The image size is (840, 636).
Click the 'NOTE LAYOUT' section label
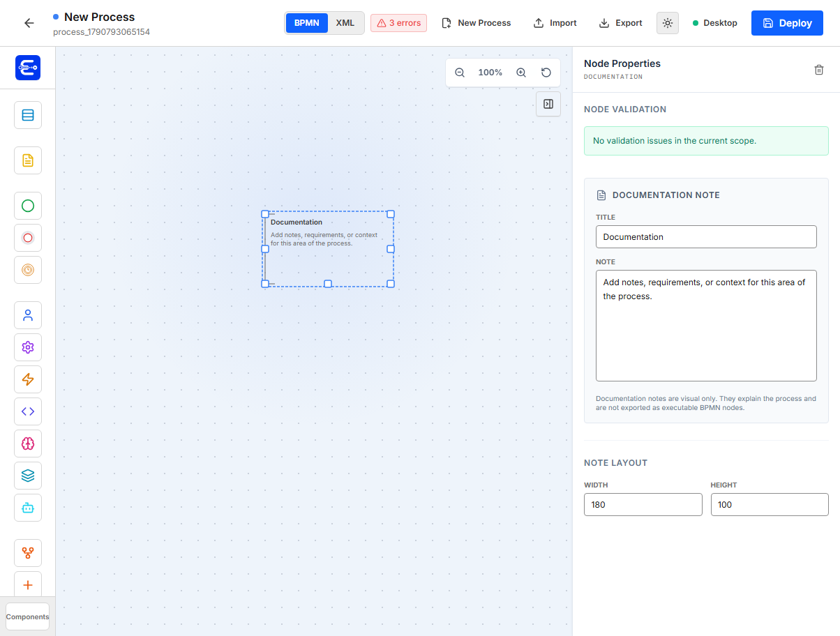(616, 463)
